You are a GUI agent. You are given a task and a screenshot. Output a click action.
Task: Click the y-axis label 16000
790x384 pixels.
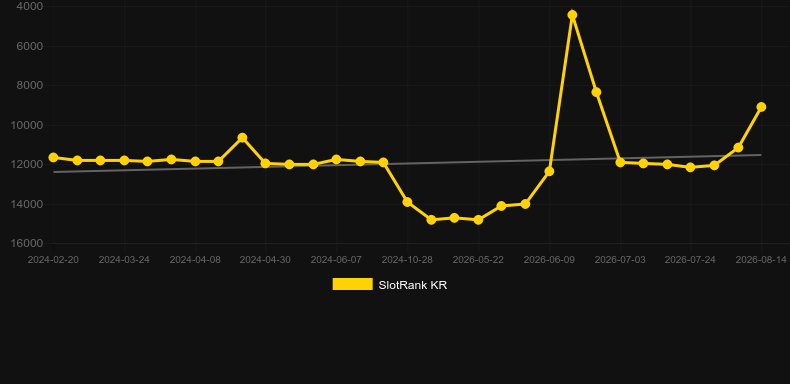click(x=27, y=243)
